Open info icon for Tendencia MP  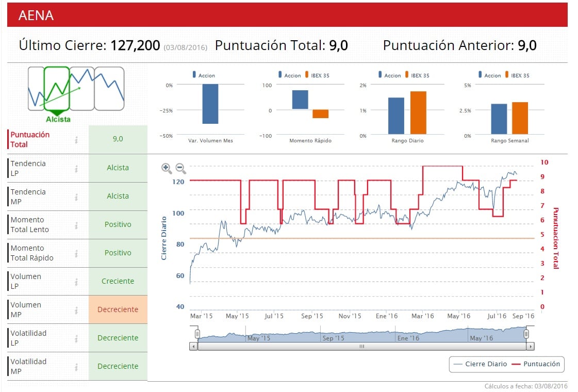pyautogui.click(x=76, y=197)
